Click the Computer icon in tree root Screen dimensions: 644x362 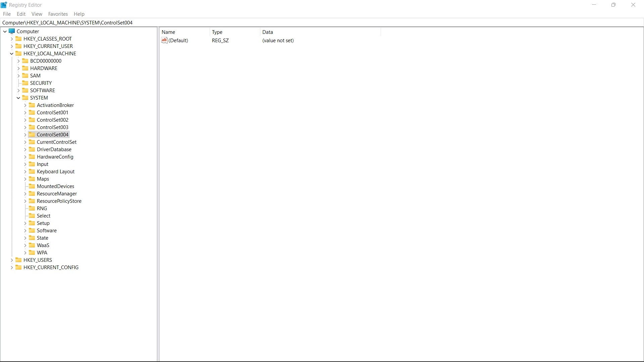(12, 31)
